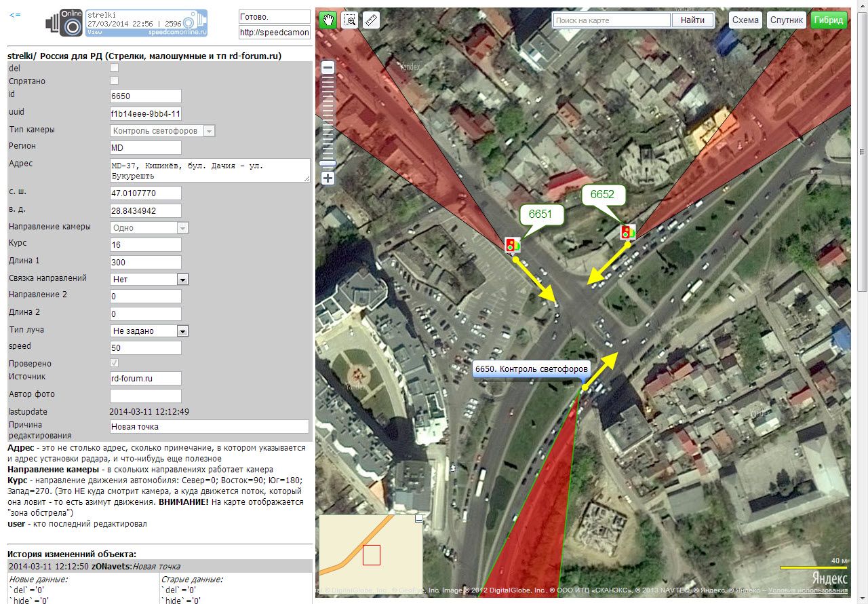Click the с. ш. latitude field
The image size is (868, 604).
click(x=146, y=193)
